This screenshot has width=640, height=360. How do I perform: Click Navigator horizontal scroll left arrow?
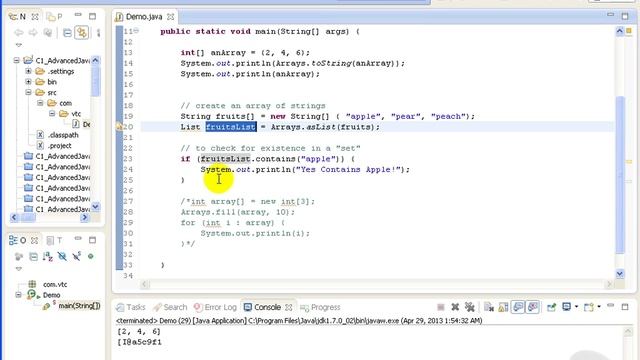(x=14, y=218)
